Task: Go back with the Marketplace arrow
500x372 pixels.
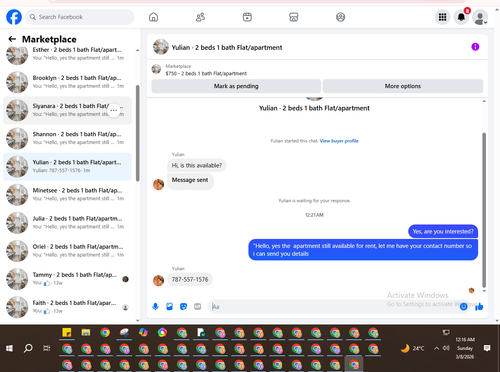Action: coord(12,39)
